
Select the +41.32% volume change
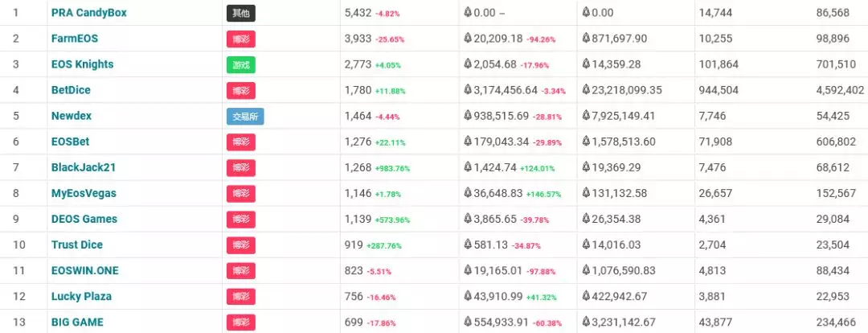pyautogui.click(x=542, y=298)
